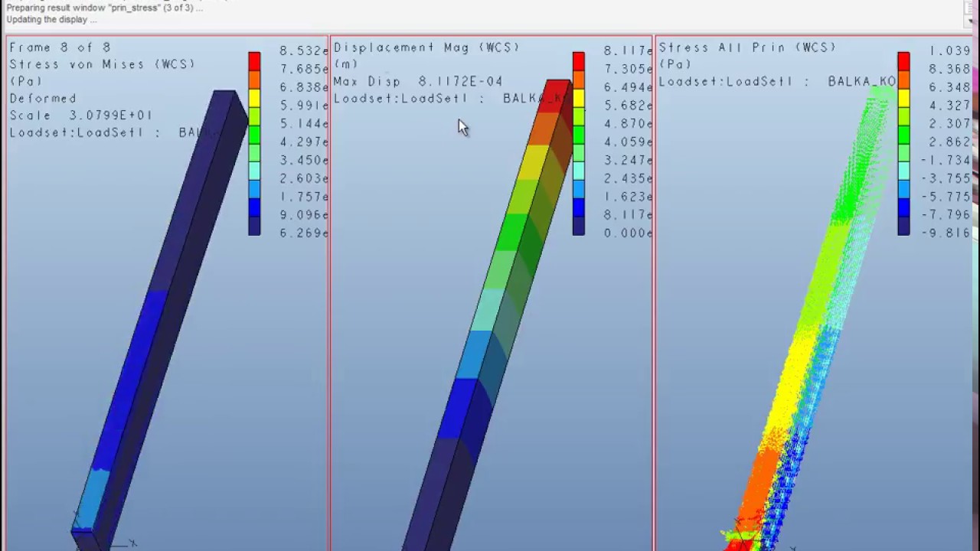Click the 1.623e legend value
980x551 pixels.
click(x=629, y=197)
